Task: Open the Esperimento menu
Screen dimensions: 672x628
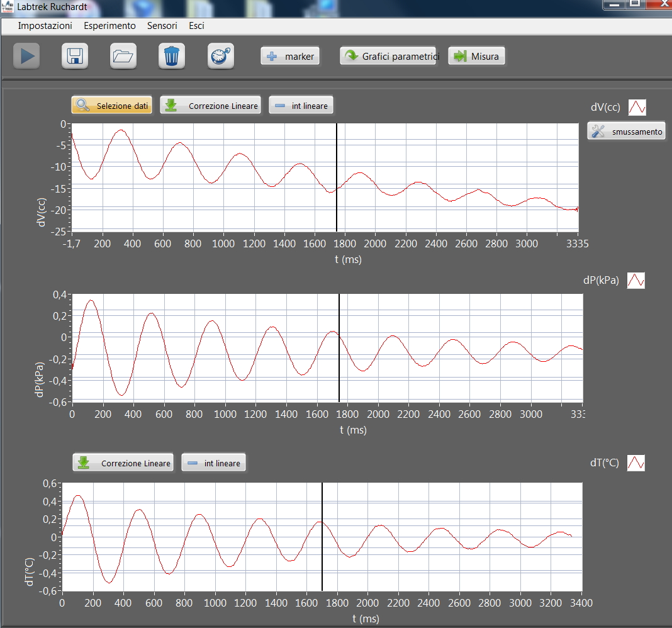Action: [109, 26]
